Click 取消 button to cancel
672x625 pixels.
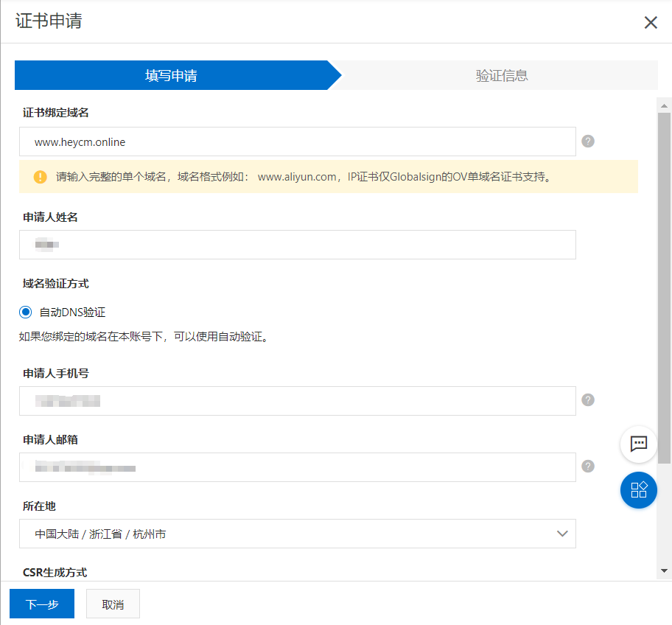coord(113,604)
